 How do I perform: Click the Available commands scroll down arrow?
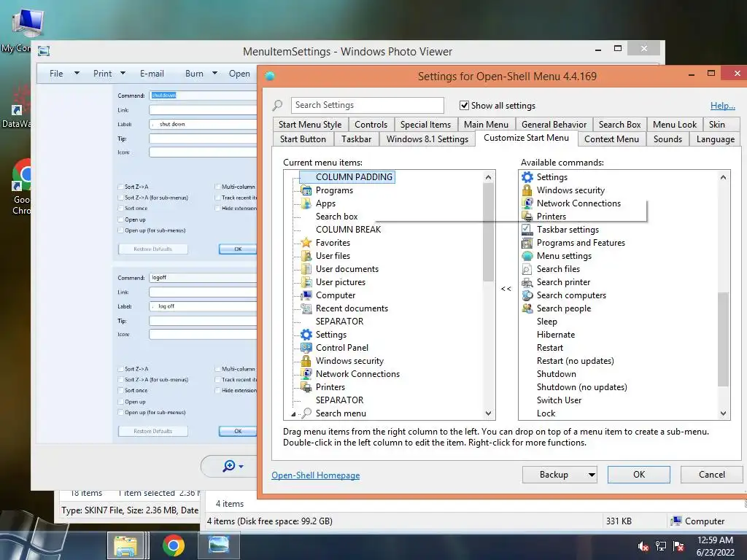723,414
